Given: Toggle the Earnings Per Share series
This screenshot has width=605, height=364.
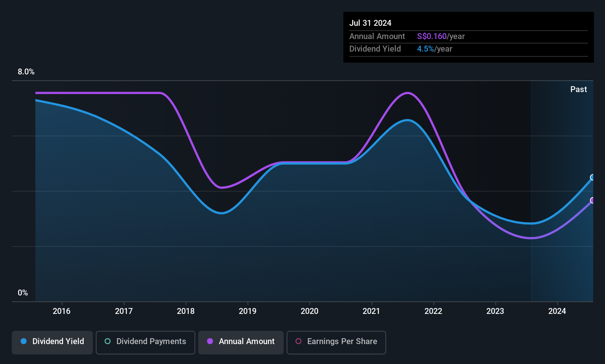Looking at the screenshot, I should [336, 342].
